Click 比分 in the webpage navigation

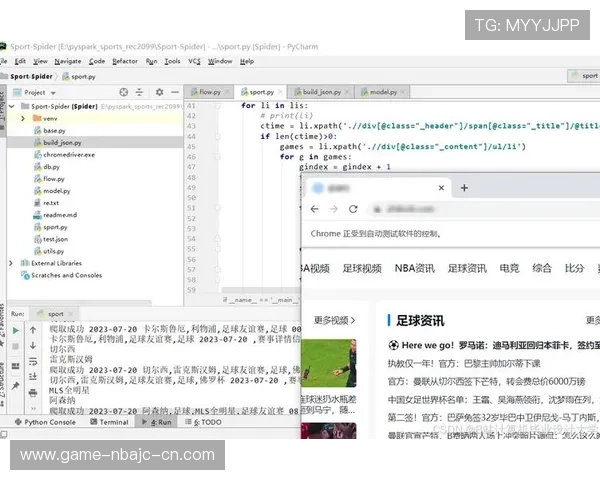(x=575, y=268)
